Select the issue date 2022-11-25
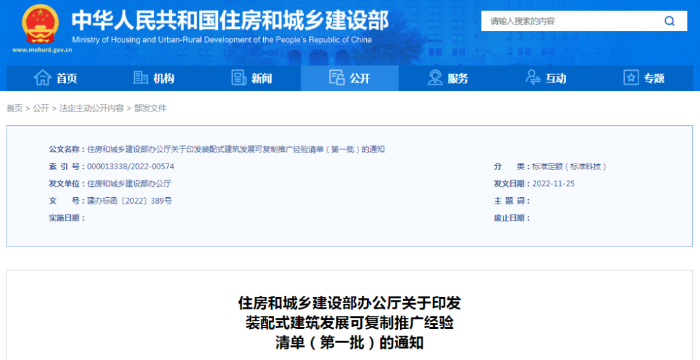The image size is (700, 360). point(553,184)
